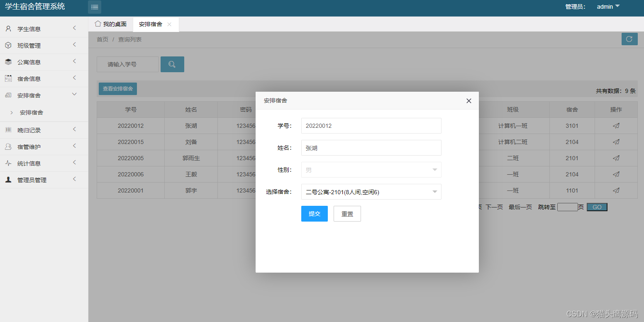The width and height of the screenshot is (644, 322).
Task: Click the 宿舍信息 calendar icon
Action: (x=8, y=78)
